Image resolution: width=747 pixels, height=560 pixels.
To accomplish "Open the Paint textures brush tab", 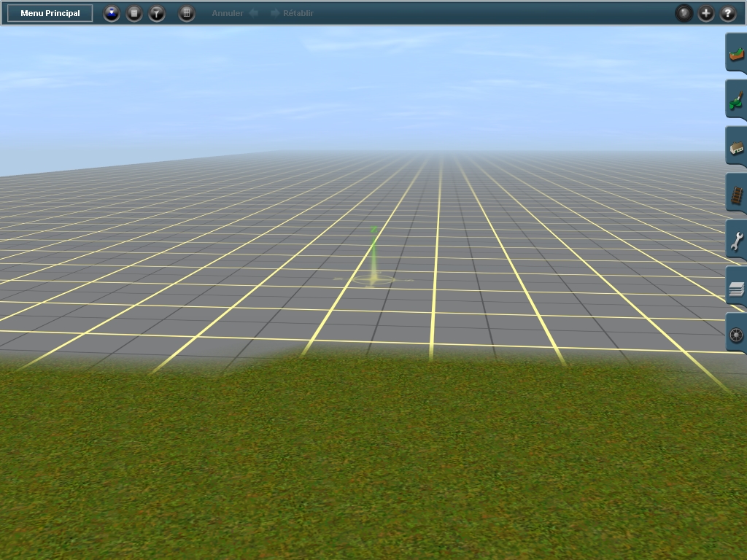I will (x=736, y=100).
